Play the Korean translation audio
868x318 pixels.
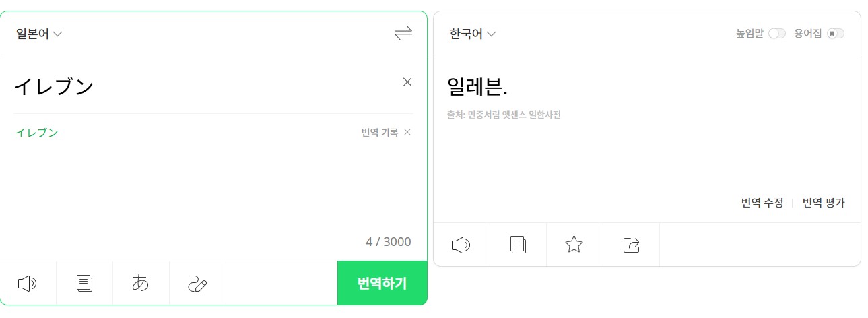pos(461,245)
